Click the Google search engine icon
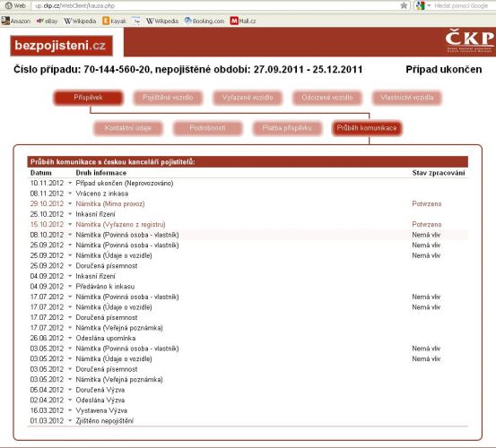 click(420, 5)
